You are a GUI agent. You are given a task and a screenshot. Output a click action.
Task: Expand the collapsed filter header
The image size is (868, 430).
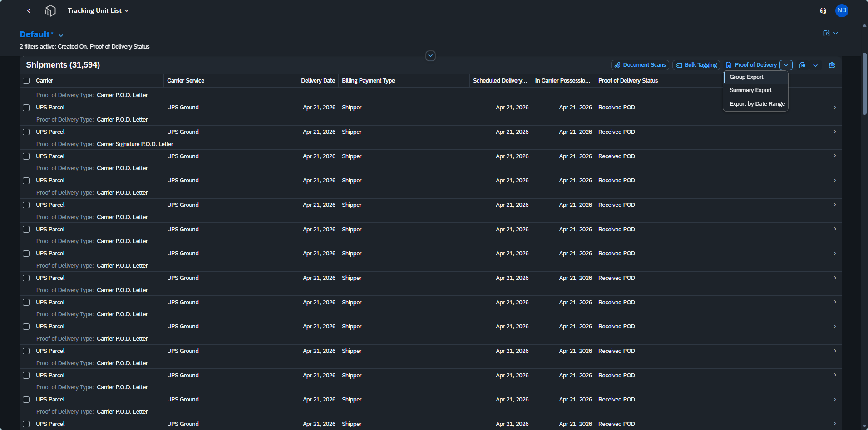click(430, 56)
